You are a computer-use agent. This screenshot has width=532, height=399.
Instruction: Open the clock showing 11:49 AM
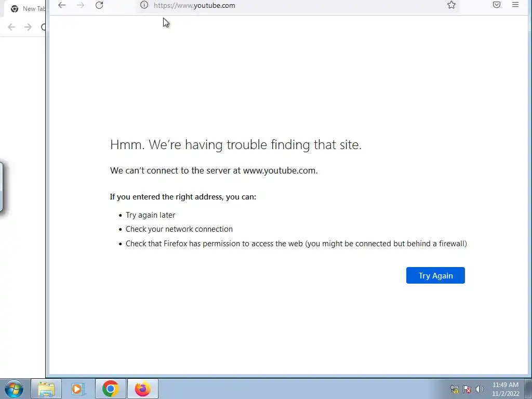(505, 389)
